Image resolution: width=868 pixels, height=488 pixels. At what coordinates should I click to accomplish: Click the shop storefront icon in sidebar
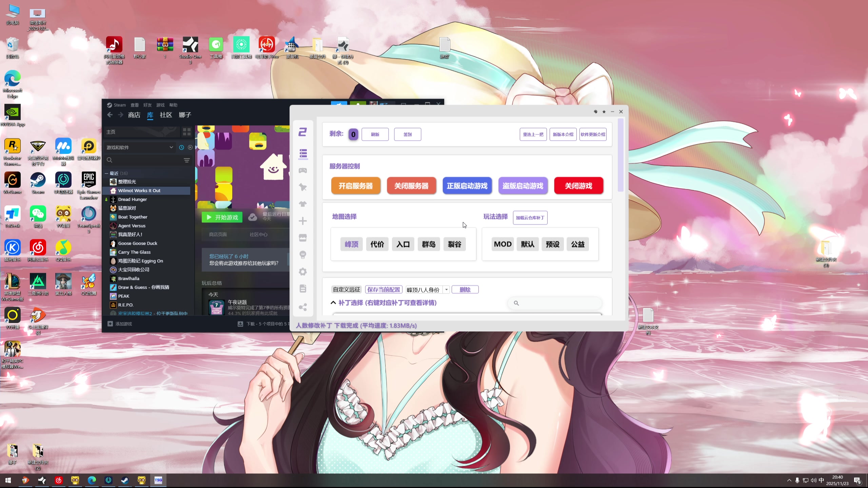pyautogui.click(x=303, y=238)
